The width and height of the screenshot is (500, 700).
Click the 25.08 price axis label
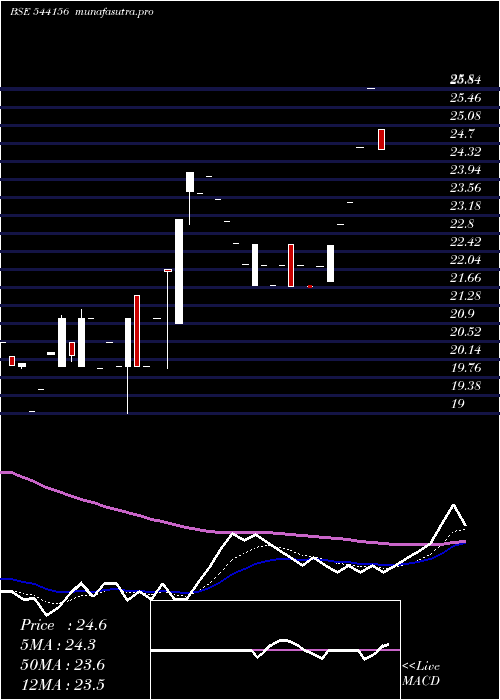pyautogui.click(x=466, y=116)
